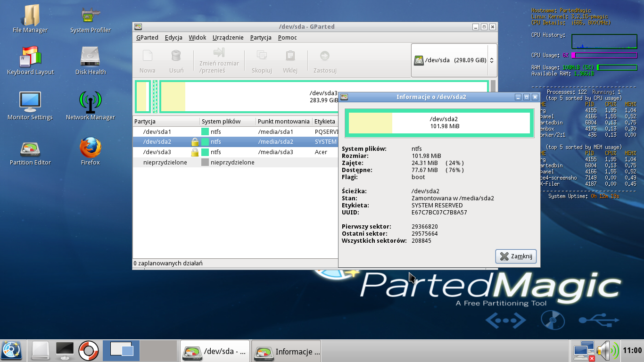Select the /dev/sda1 partition row
The image size is (644, 362).
[x=236, y=132]
